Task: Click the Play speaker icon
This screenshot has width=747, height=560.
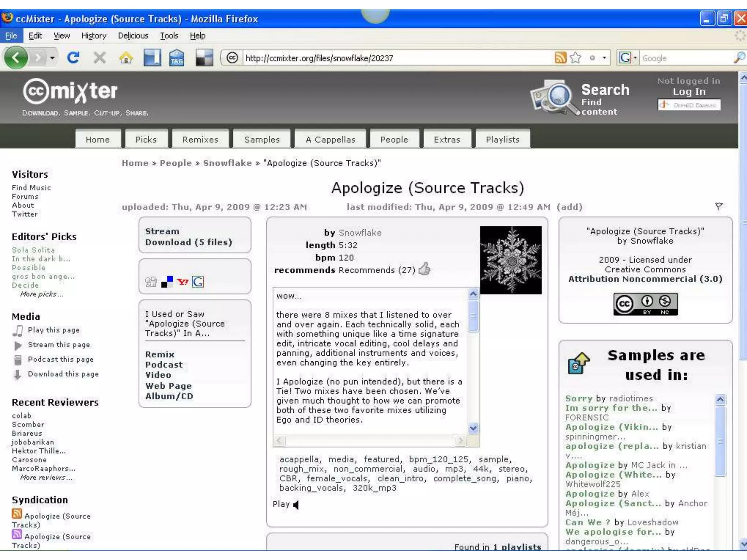Action: pyautogui.click(x=296, y=505)
